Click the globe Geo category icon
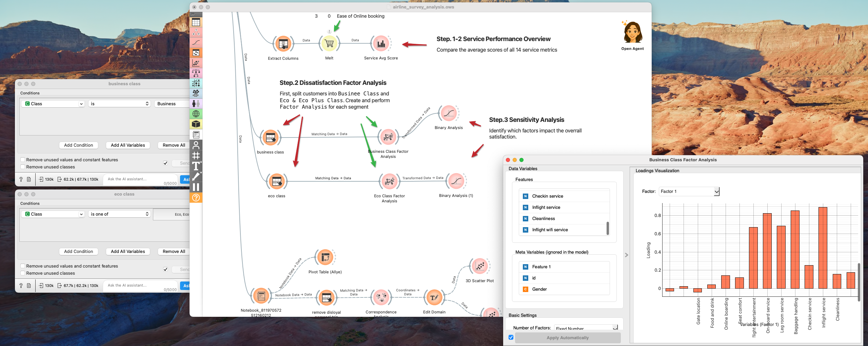 coord(196,114)
